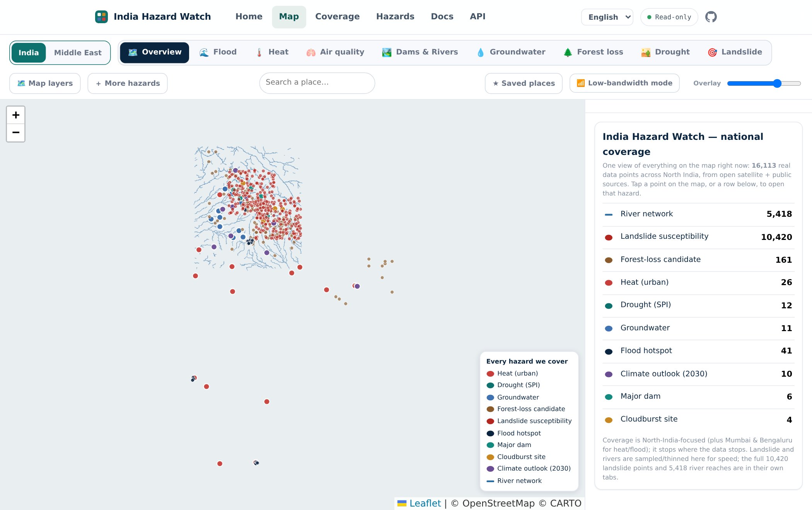Select the Overview tab
The height and width of the screenshot is (510, 812).
[x=154, y=52]
